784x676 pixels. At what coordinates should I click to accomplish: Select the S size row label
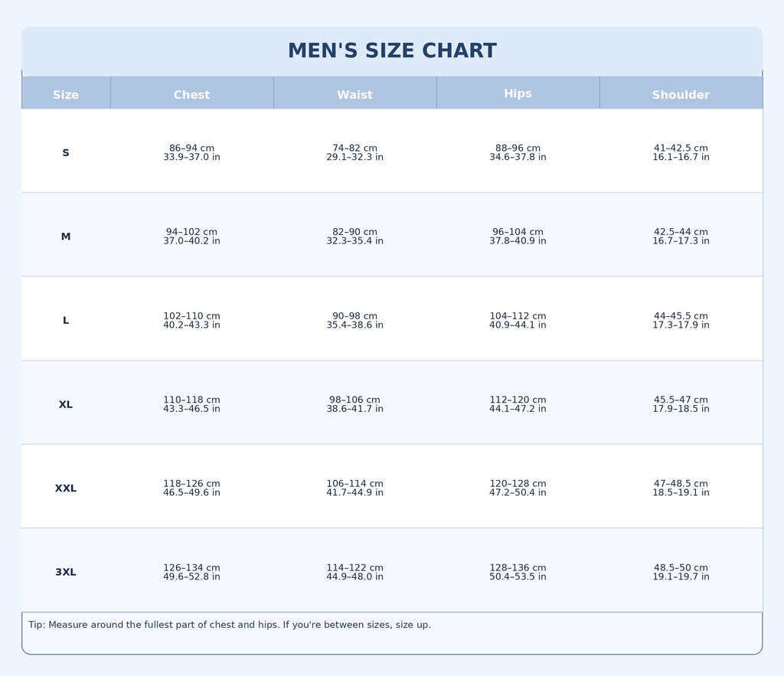[66, 153]
